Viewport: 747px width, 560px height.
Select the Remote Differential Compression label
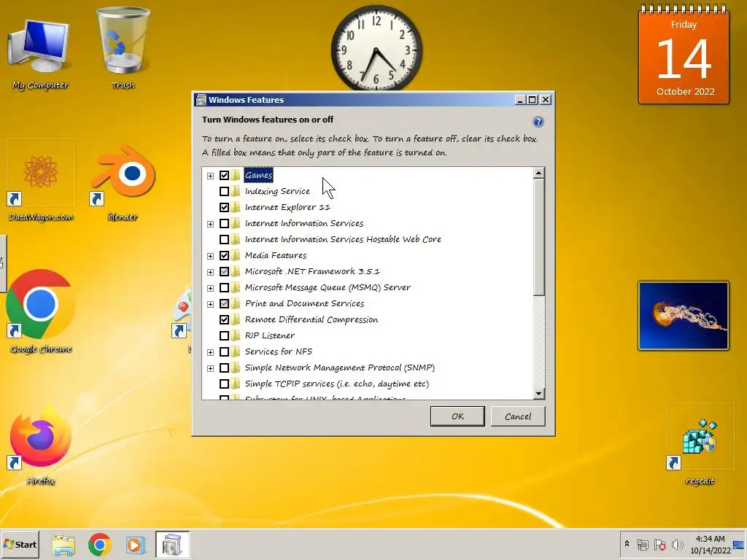click(311, 319)
